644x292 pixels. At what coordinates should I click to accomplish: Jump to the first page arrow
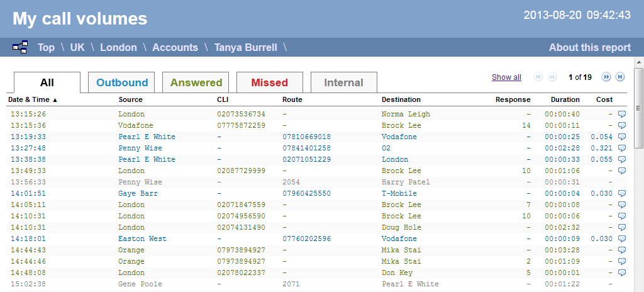pos(538,77)
